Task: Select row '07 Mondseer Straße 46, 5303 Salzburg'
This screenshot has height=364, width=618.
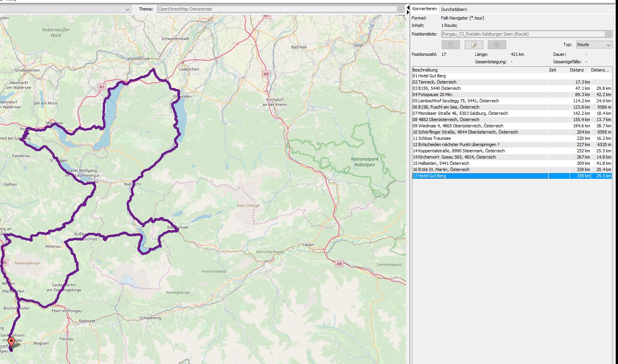Action: [512, 113]
